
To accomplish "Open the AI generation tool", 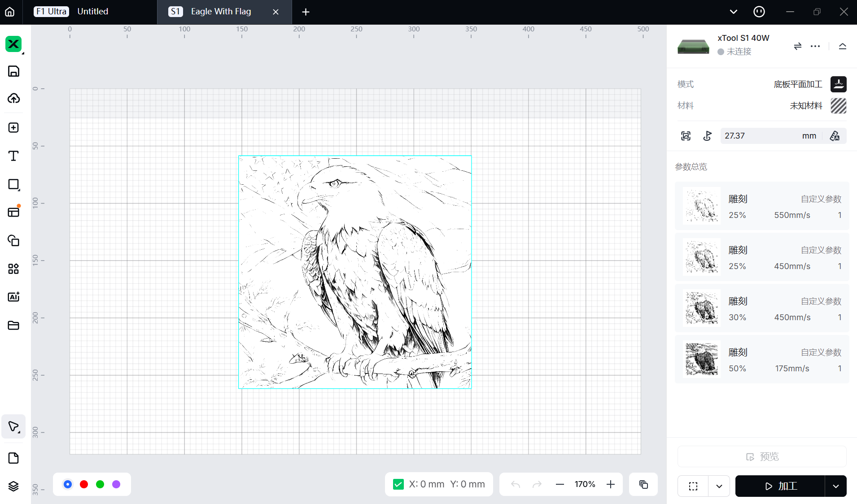I will coord(13,297).
